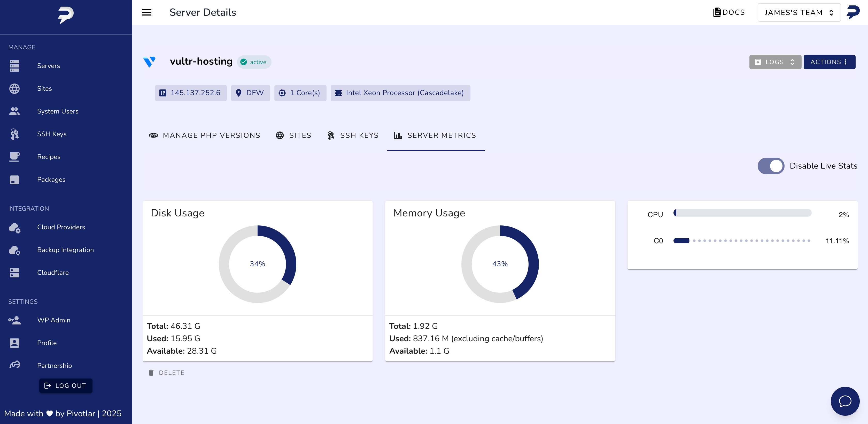
Task: Open the hamburger menu icon
Action: pyautogui.click(x=146, y=12)
